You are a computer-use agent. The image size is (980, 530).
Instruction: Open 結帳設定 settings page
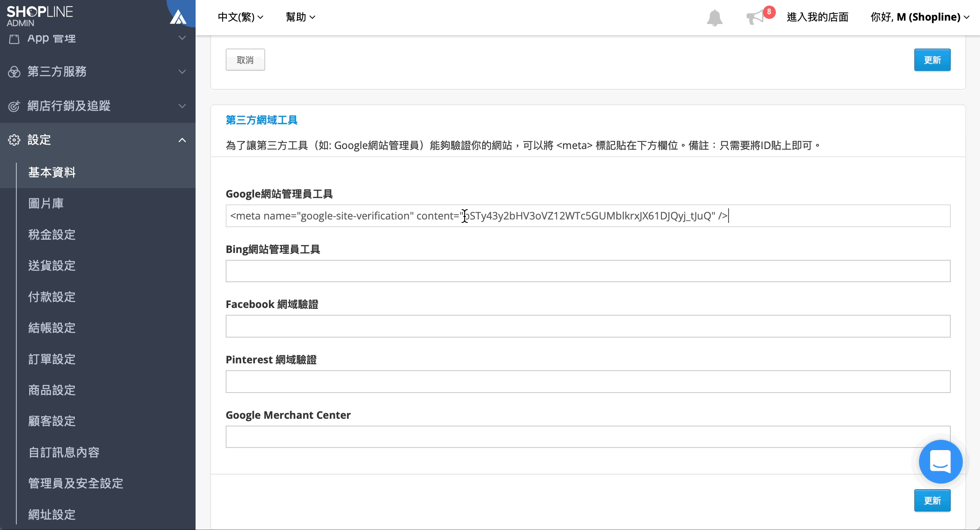[52, 328]
